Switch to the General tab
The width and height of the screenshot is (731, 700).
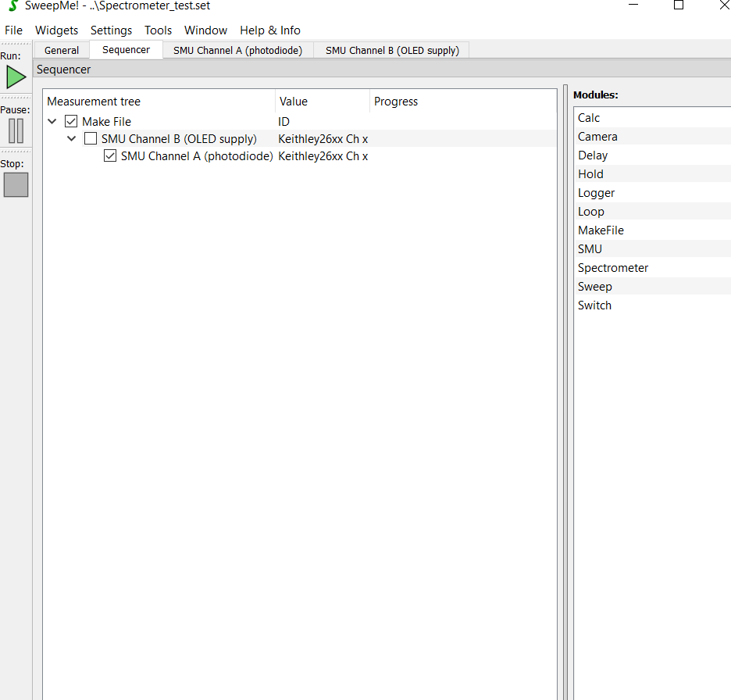click(62, 50)
